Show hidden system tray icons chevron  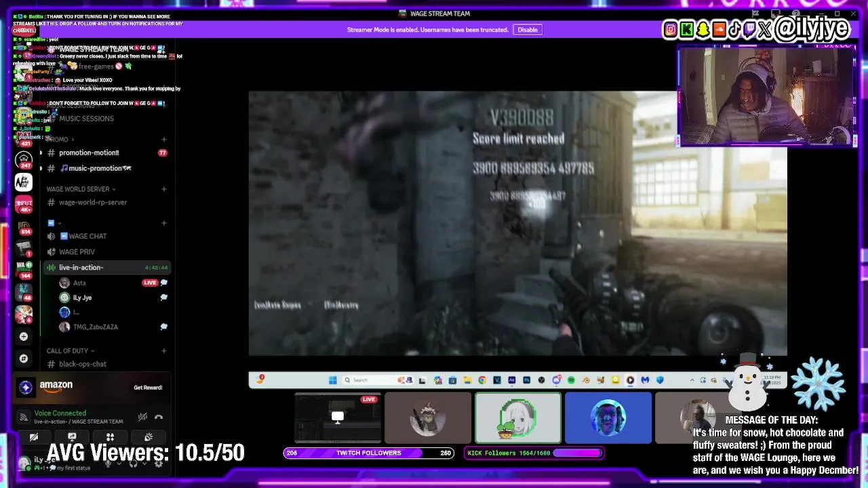(x=692, y=380)
